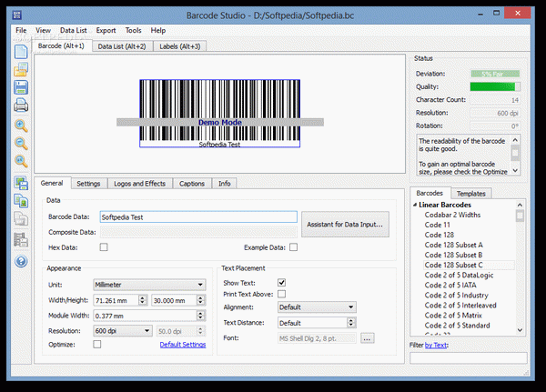Open the Export menu
Viewport: 546px width, 392px height.
pyautogui.click(x=106, y=30)
